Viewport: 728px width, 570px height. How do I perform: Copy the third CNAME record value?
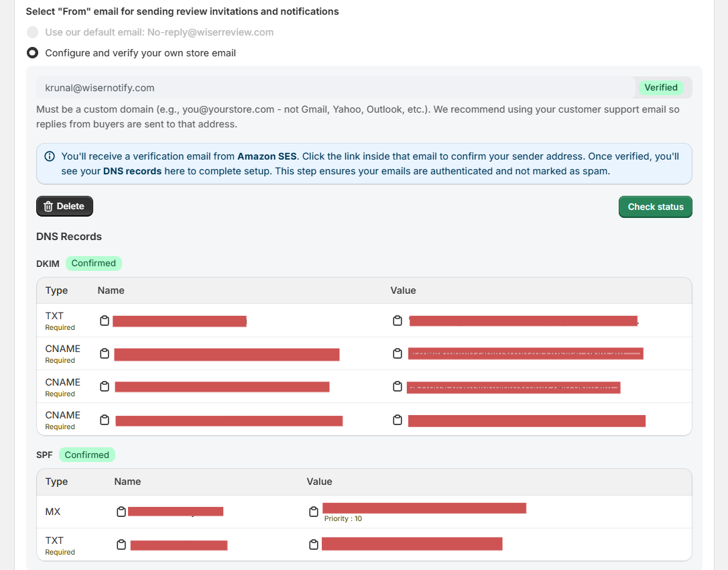[398, 420]
